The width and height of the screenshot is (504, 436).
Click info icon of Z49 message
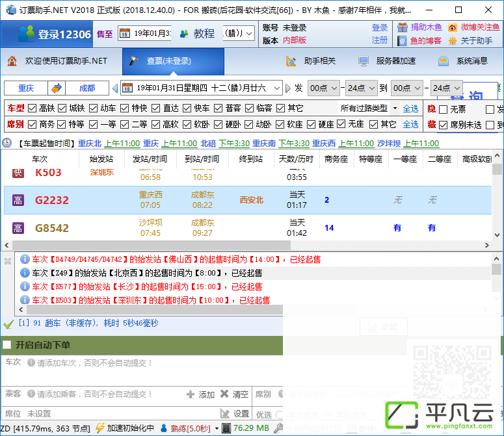click(x=25, y=273)
